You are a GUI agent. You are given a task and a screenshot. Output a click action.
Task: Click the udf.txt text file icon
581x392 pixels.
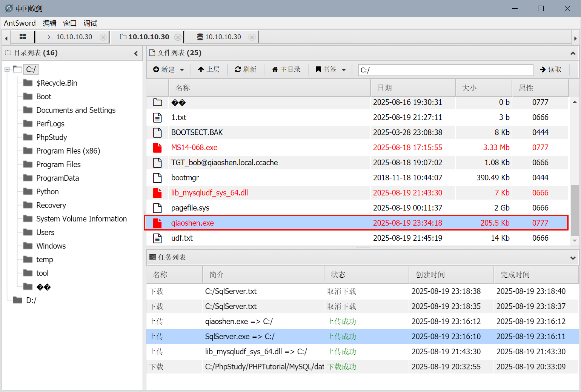pyautogui.click(x=157, y=238)
